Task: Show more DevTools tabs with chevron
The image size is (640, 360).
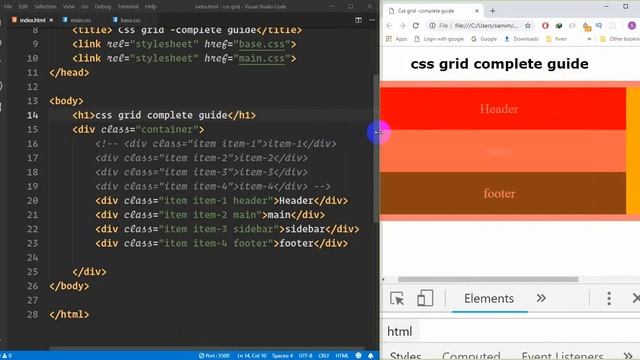Action: (x=541, y=298)
